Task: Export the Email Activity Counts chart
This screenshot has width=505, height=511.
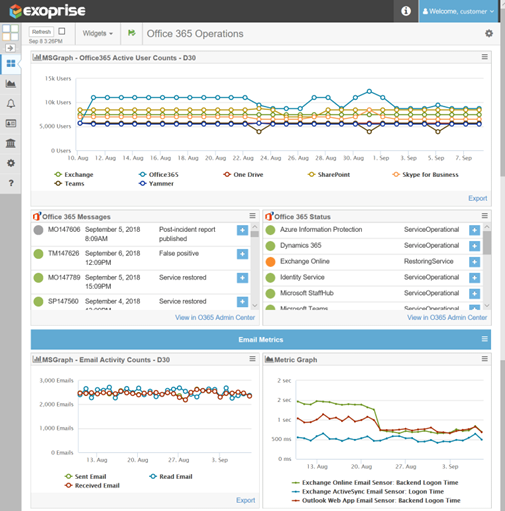Action: point(246,500)
